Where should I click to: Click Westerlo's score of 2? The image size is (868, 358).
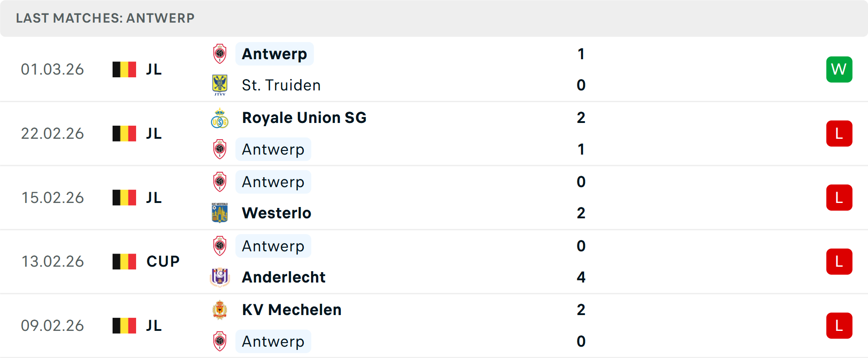click(581, 213)
